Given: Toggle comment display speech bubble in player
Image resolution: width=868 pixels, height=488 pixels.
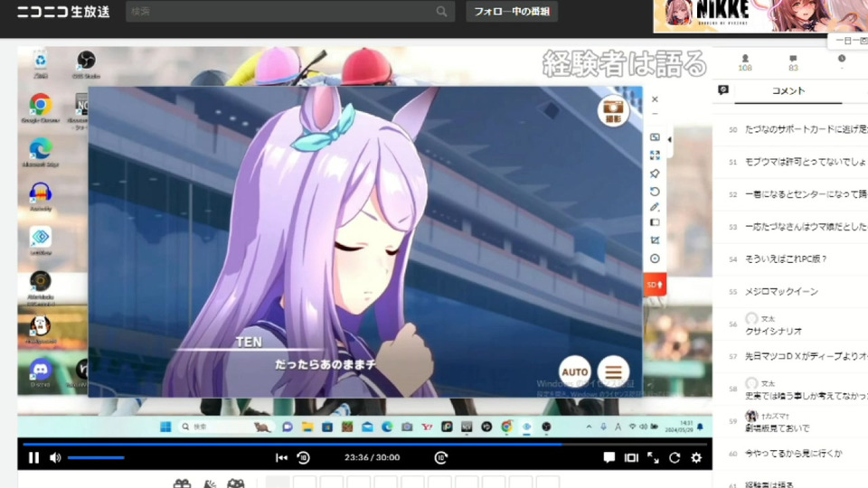Looking at the screenshot, I should coord(609,457).
